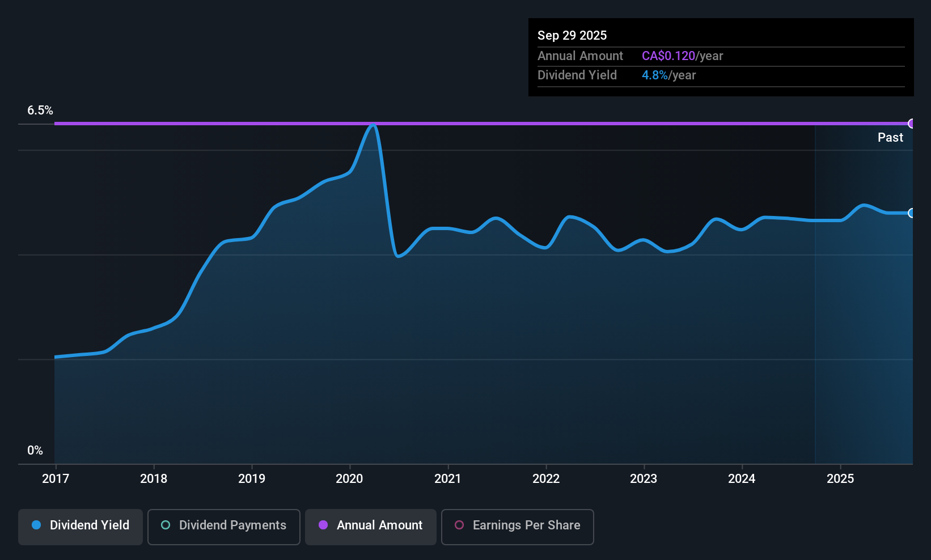Select the purple Annual Amount legend dot
Viewport: 931px width, 560px height.
[x=323, y=525]
